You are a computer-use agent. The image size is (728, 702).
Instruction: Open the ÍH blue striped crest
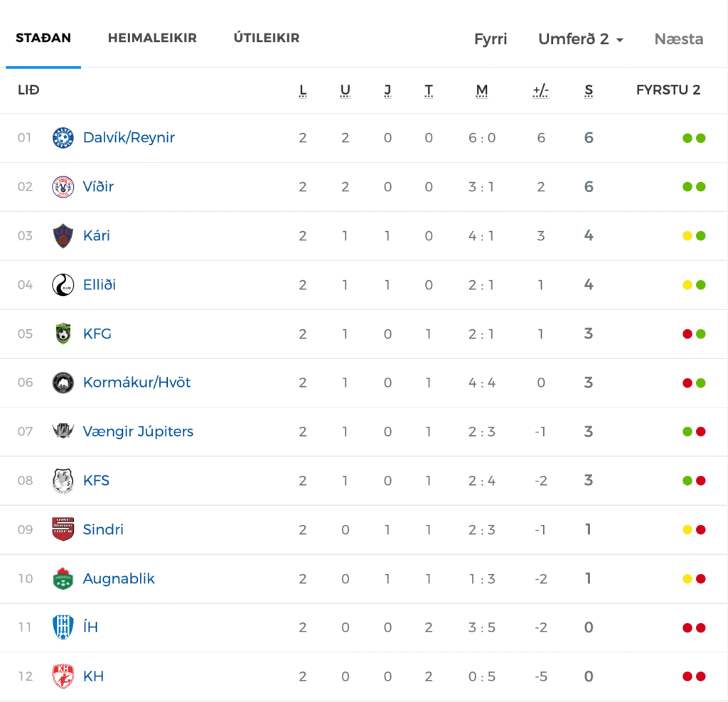(63, 627)
